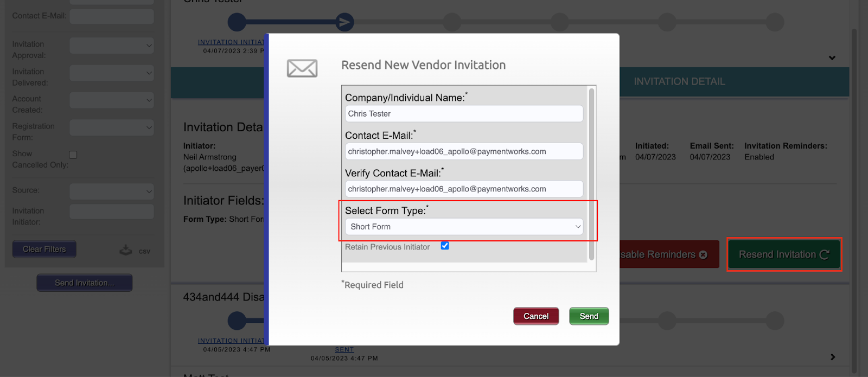868x377 pixels.
Task: Open INVITATION INITIATED link dated 04/05/2023
Action: pyautogui.click(x=231, y=341)
